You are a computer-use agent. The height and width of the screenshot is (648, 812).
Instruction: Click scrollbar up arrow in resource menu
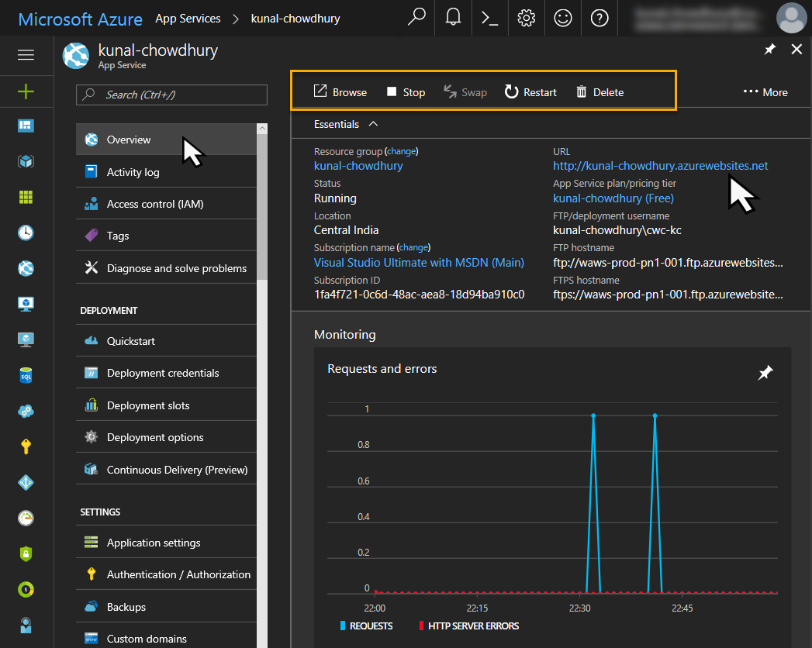(x=262, y=129)
